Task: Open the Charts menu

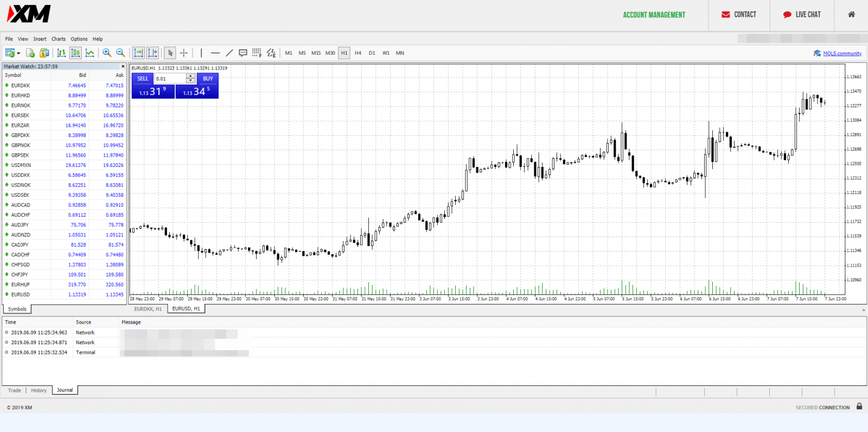Action: click(59, 39)
